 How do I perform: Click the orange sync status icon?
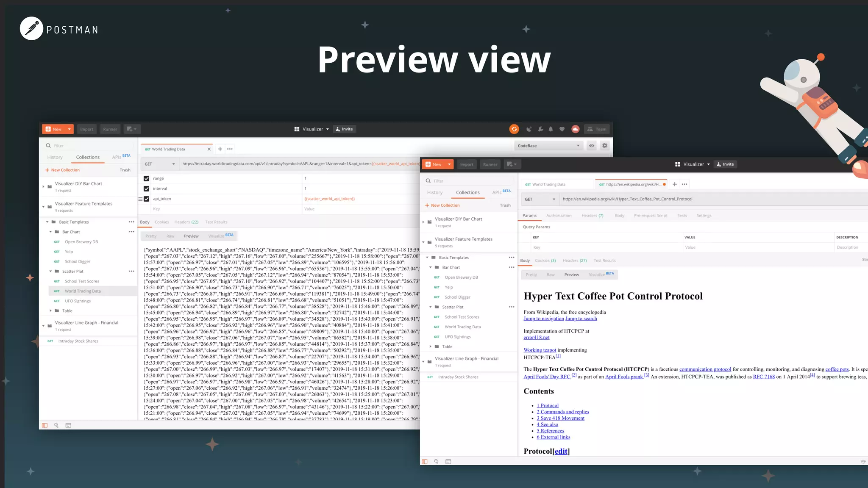point(514,129)
